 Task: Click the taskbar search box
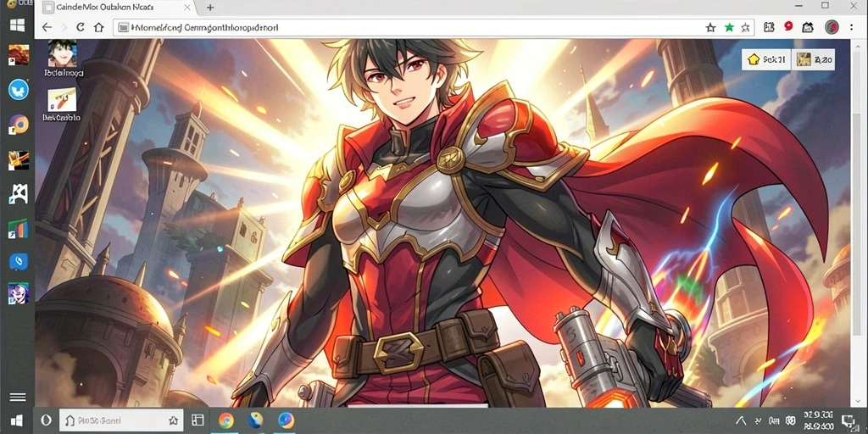120,420
